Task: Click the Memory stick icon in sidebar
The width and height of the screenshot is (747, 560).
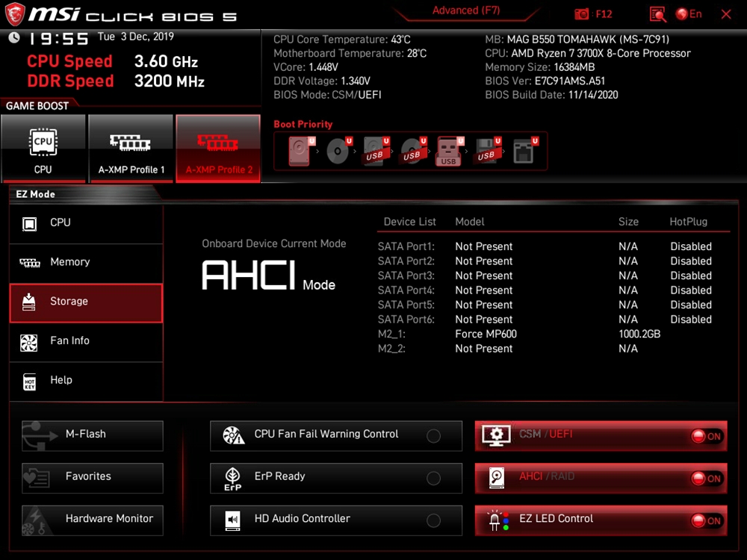Action: tap(30, 263)
